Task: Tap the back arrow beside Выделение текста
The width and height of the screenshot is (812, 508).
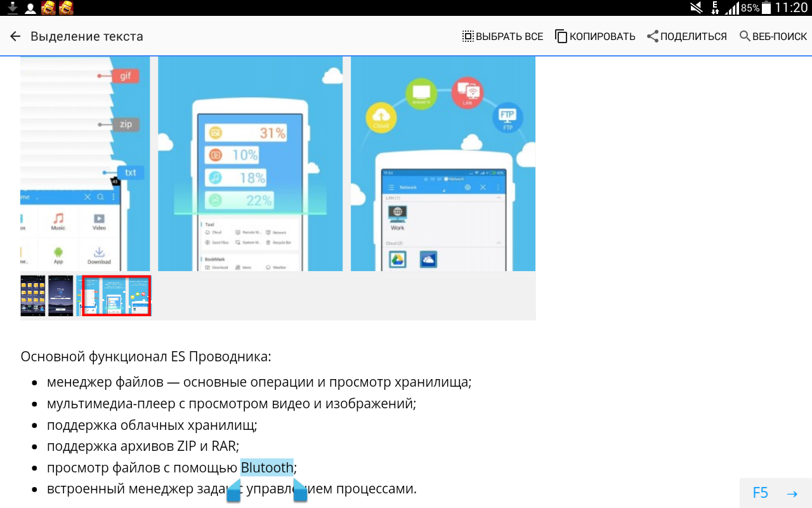Action: [15, 36]
